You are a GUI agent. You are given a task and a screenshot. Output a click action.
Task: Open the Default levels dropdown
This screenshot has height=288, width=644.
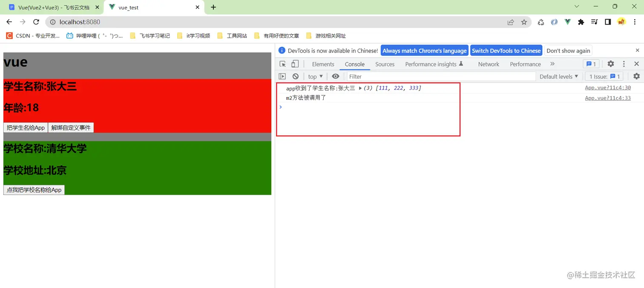(x=559, y=76)
